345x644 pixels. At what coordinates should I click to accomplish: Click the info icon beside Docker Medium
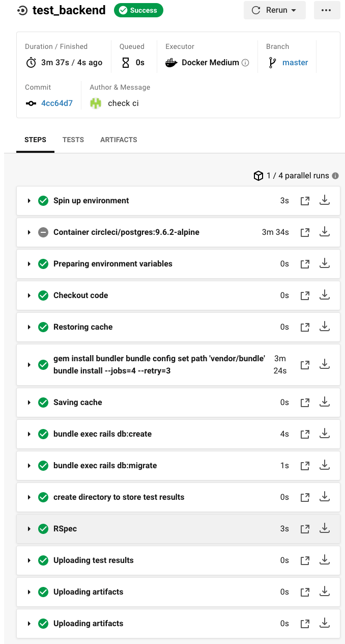pos(245,63)
